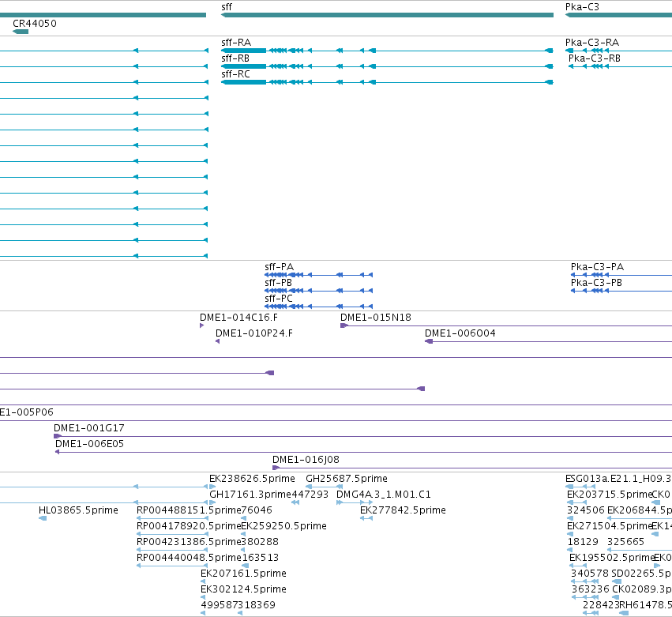Click the DME1-006E05 clone label
672x617 pixels.
pos(89,444)
